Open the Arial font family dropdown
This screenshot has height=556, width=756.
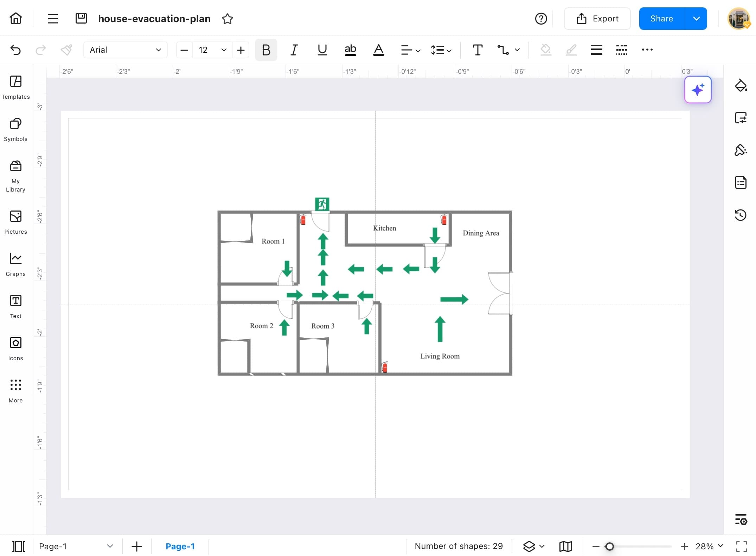(x=125, y=50)
